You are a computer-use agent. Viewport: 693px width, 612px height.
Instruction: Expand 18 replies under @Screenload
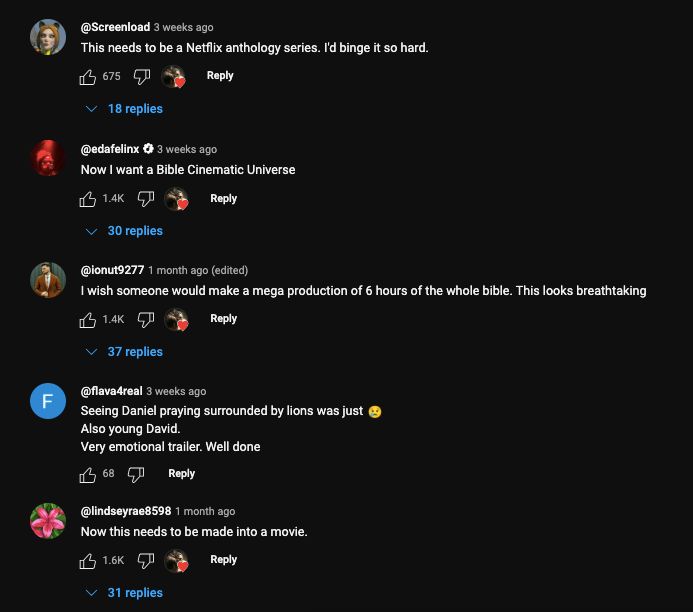click(125, 109)
